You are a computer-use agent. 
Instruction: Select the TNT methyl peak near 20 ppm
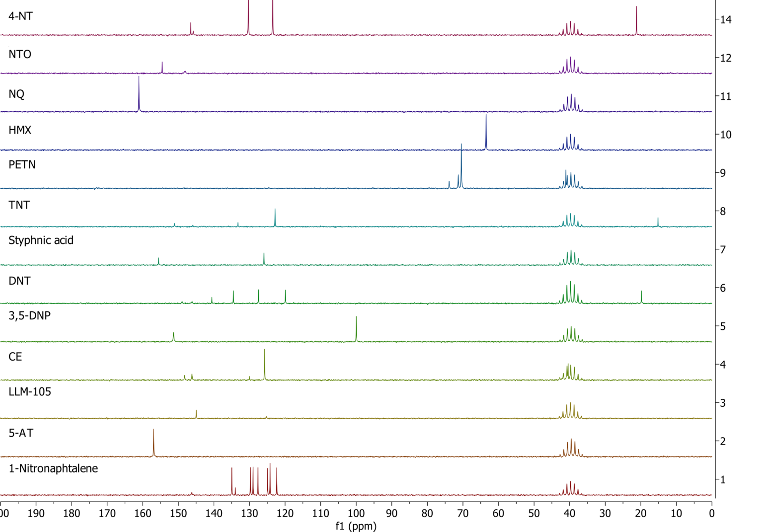658,221
